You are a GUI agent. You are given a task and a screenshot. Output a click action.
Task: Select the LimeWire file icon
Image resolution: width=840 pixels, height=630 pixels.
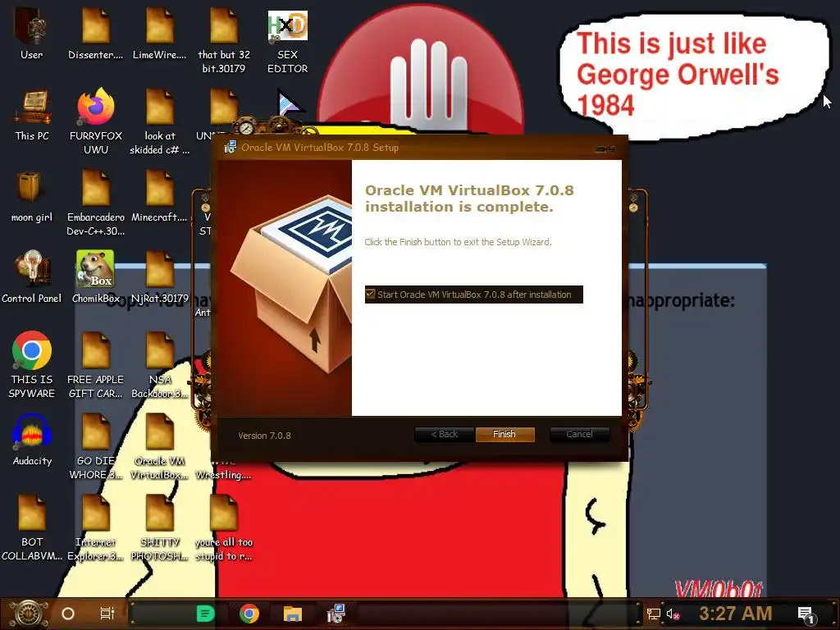tap(160, 32)
